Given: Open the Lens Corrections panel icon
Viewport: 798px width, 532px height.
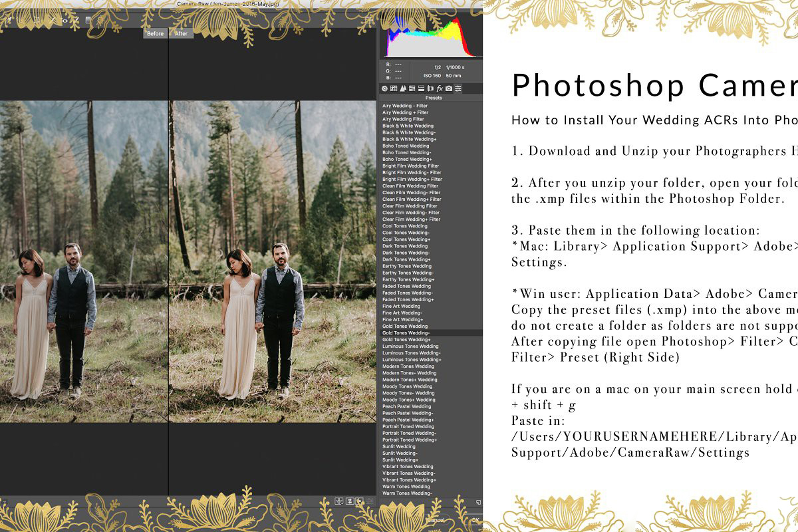Looking at the screenshot, I should click(x=430, y=88).
